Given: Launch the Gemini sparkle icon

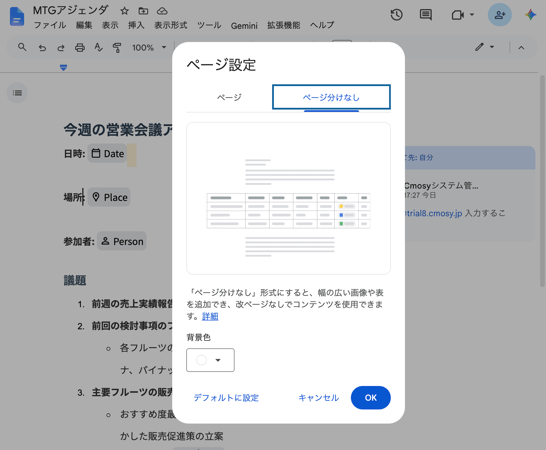Looking at the screenshot, I should (530, 15).
